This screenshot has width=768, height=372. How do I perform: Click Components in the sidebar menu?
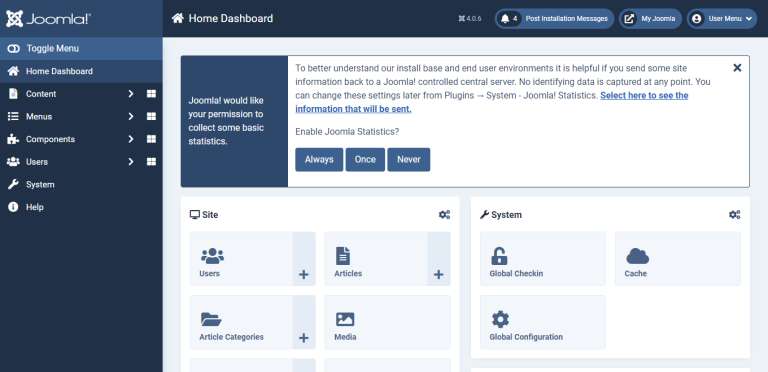coord(50,139)
